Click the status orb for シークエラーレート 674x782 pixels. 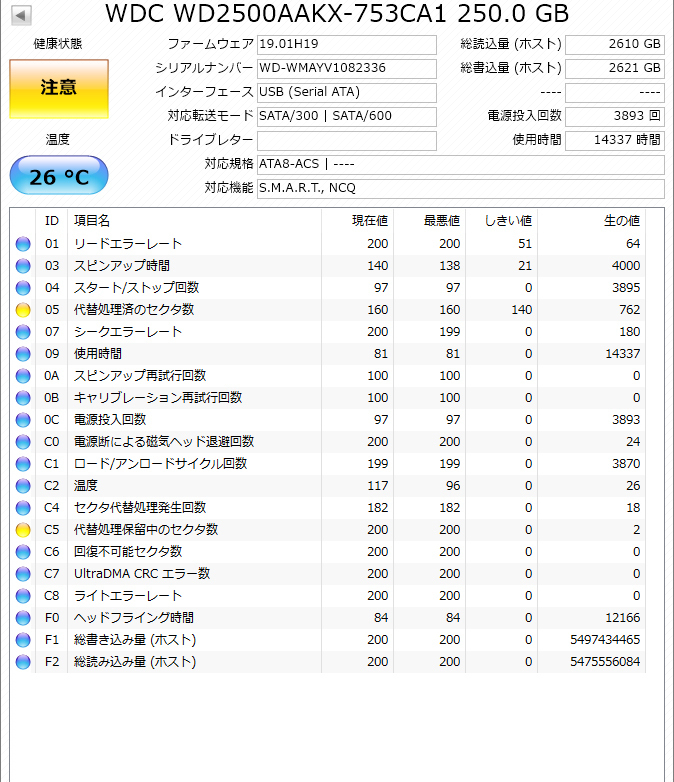coord(23,332)
